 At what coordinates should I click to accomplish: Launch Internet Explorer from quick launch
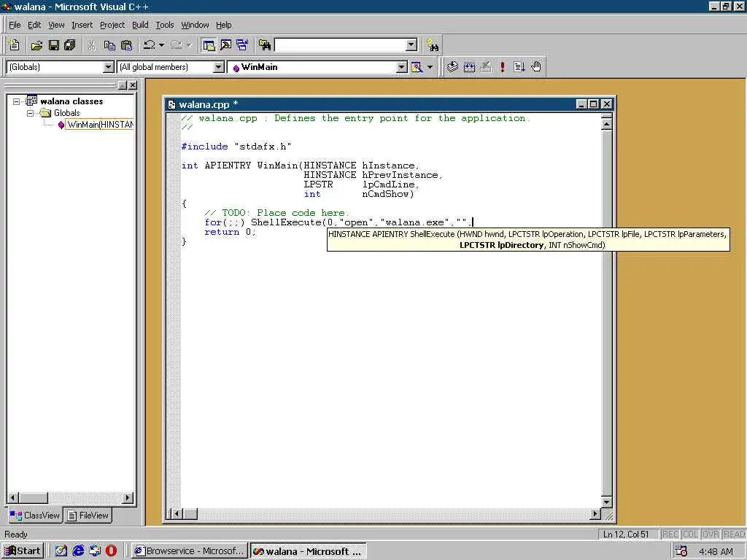click(x=78, y=551)
